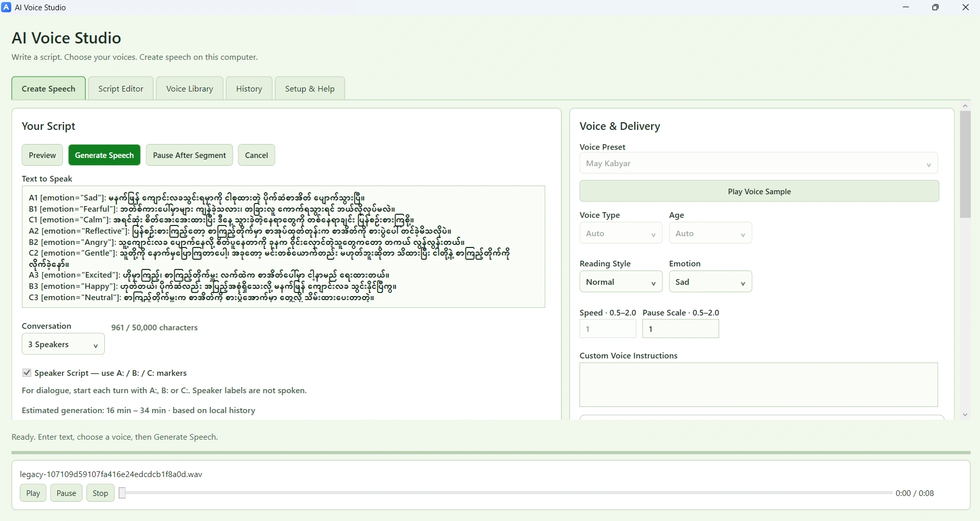
Task: Open the Emotion dropdown set to Sad
Action: [x=710, y=282]
